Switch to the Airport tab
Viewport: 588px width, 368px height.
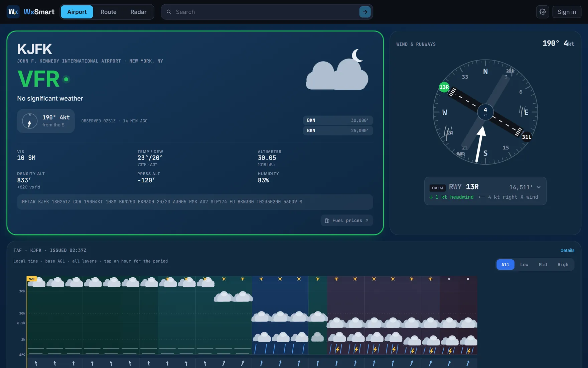(x=77, y=12)
